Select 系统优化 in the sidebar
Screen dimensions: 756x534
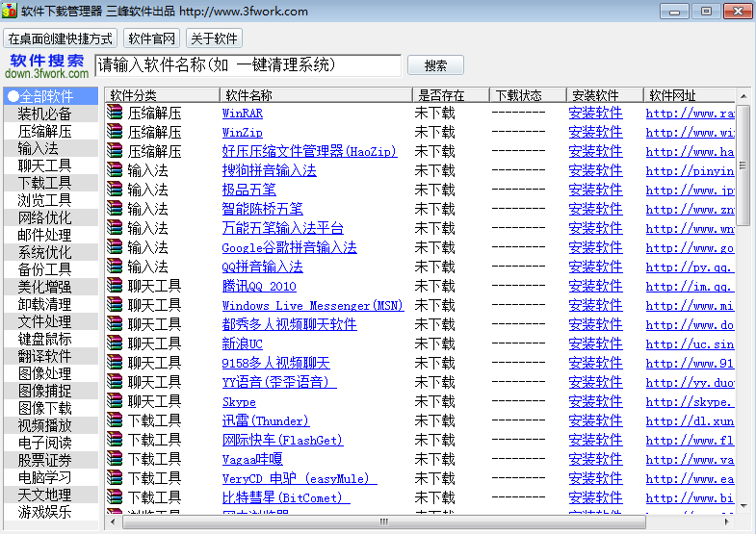click(51, 252)
